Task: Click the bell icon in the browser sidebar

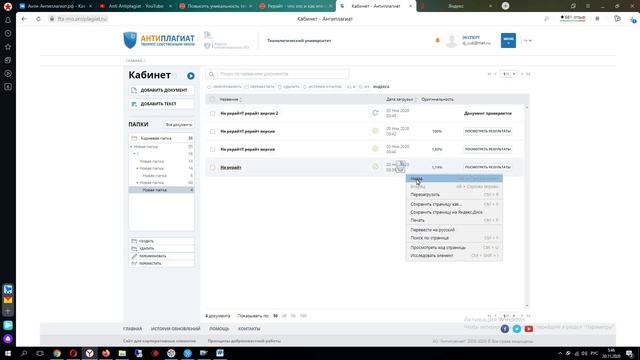Action: (x=8, y=20)
